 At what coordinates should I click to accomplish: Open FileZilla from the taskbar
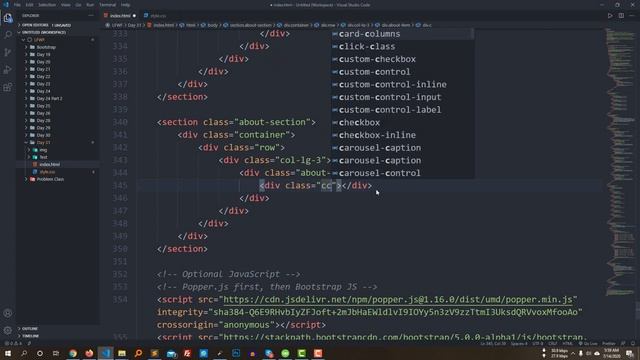coord(187,353)
